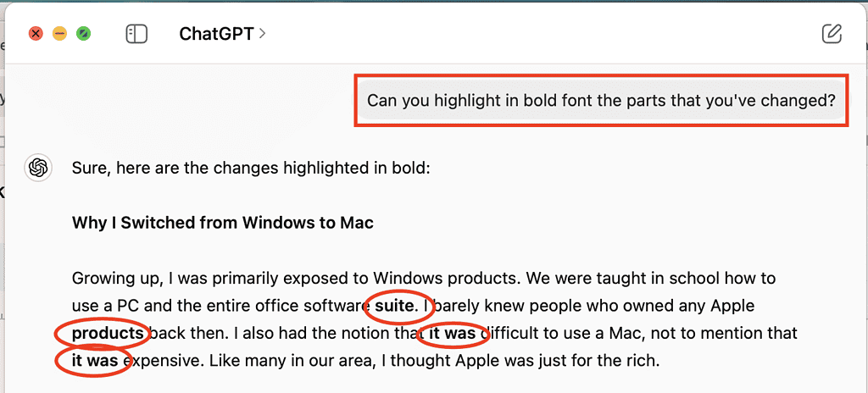This screenshot has height=393, width=868.
Task: Click the green full-screen window button
Action: pos(84,34)
